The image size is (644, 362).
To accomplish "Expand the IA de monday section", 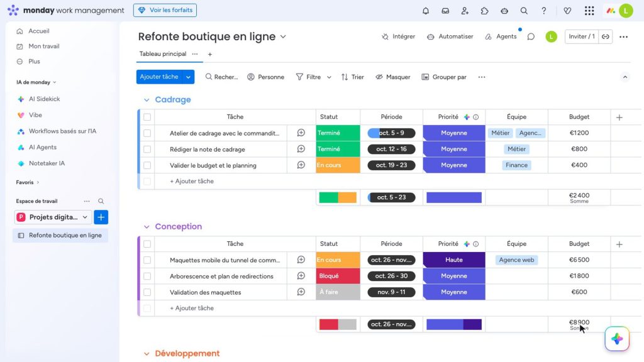I will (36, 82).
